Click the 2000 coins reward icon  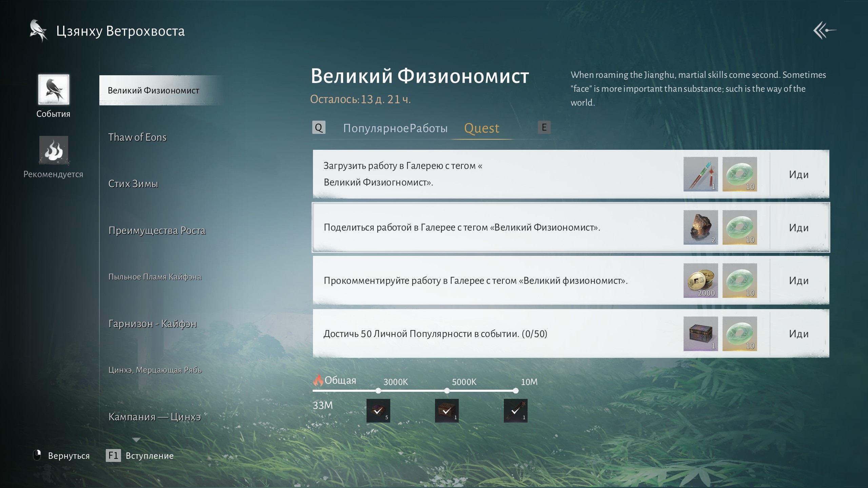(701, 281)
